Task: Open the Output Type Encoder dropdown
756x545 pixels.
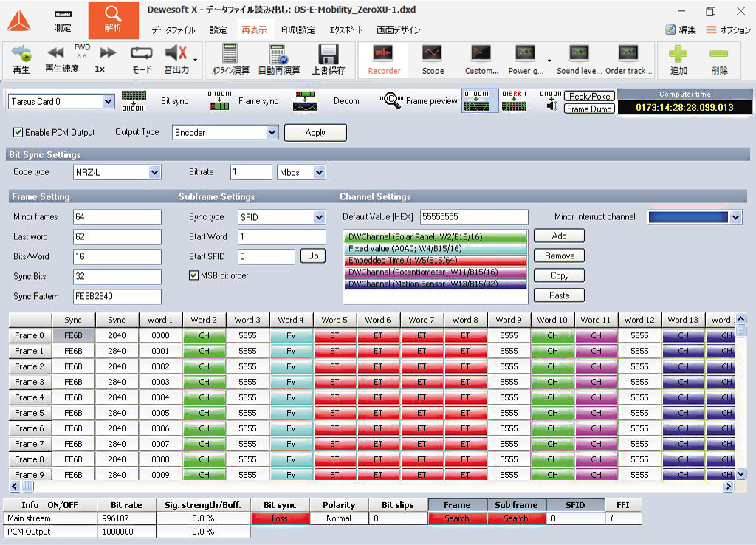Action: point(272,132)
